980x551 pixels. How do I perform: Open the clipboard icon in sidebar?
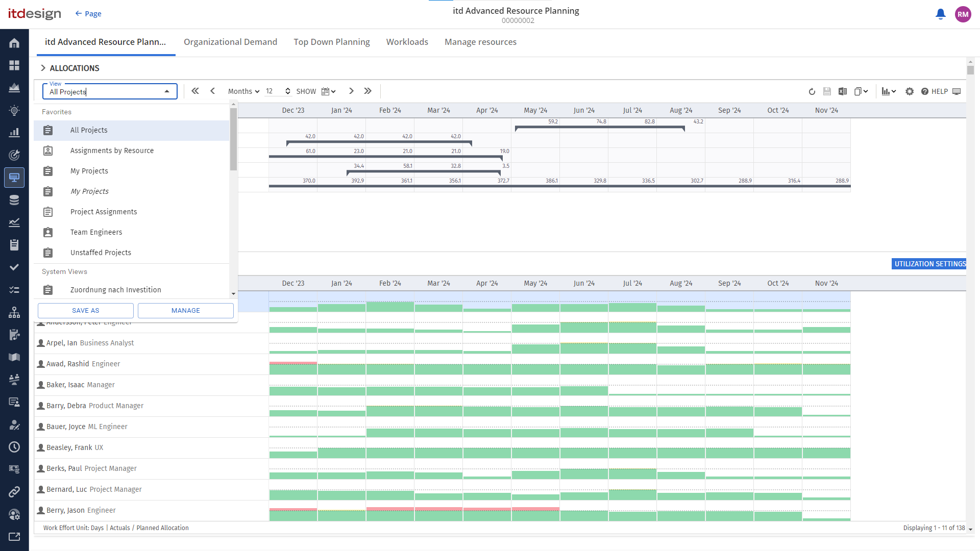(x=14, y=245)
